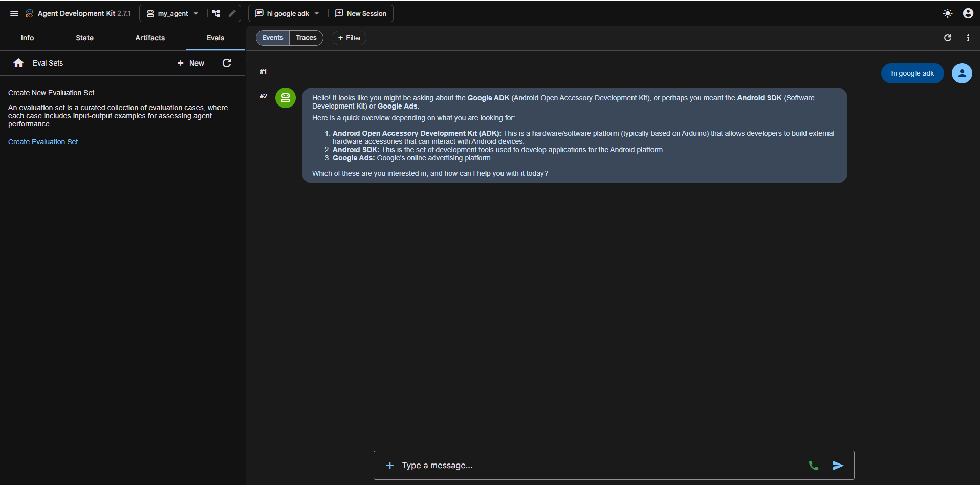Select the Traces view toggle
The width and height of the screenshot is (980, 485).
[x=306, y=38]
